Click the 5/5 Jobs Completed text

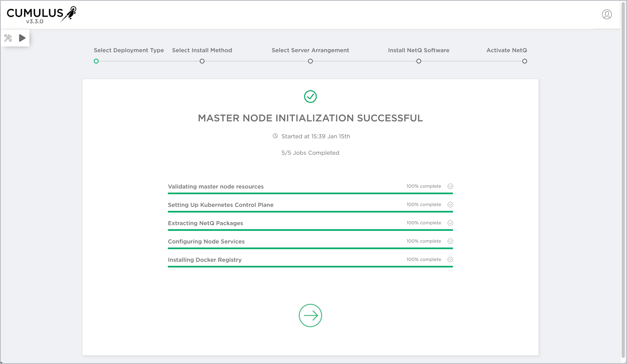(310, 153)
